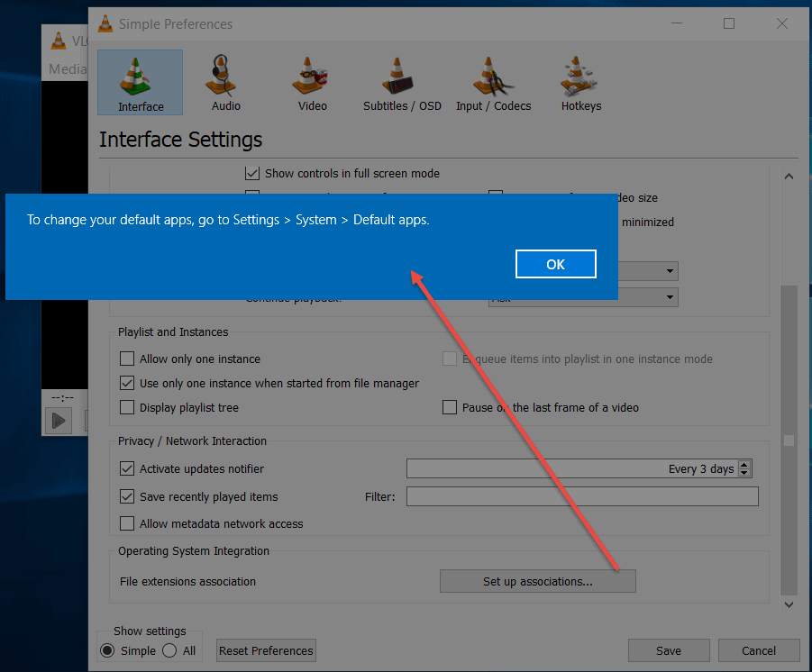
Task: Click the play button in the VLC player window
Action: (59, 421)
